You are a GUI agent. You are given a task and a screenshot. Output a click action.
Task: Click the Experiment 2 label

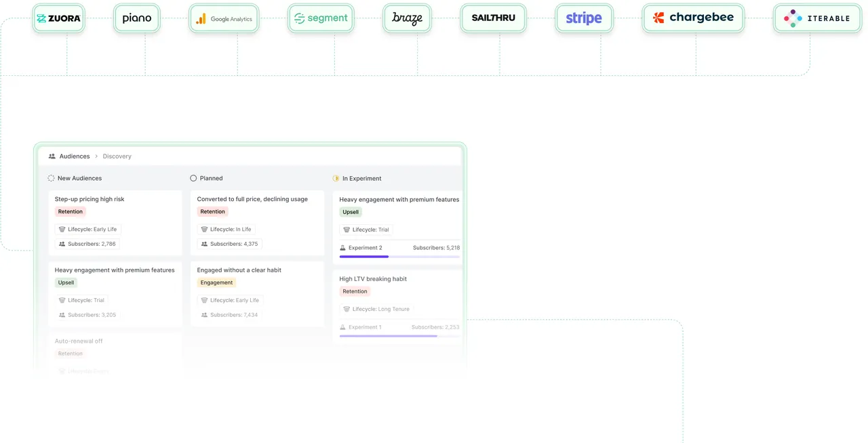(x=366, y=248)
